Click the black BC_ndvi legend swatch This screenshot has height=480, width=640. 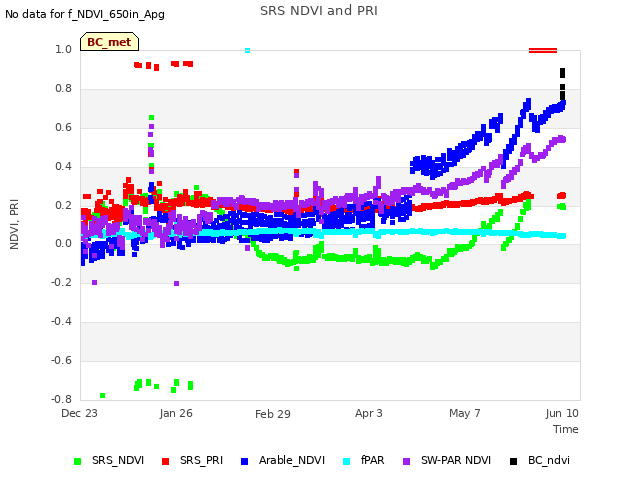tap(513, 461)
